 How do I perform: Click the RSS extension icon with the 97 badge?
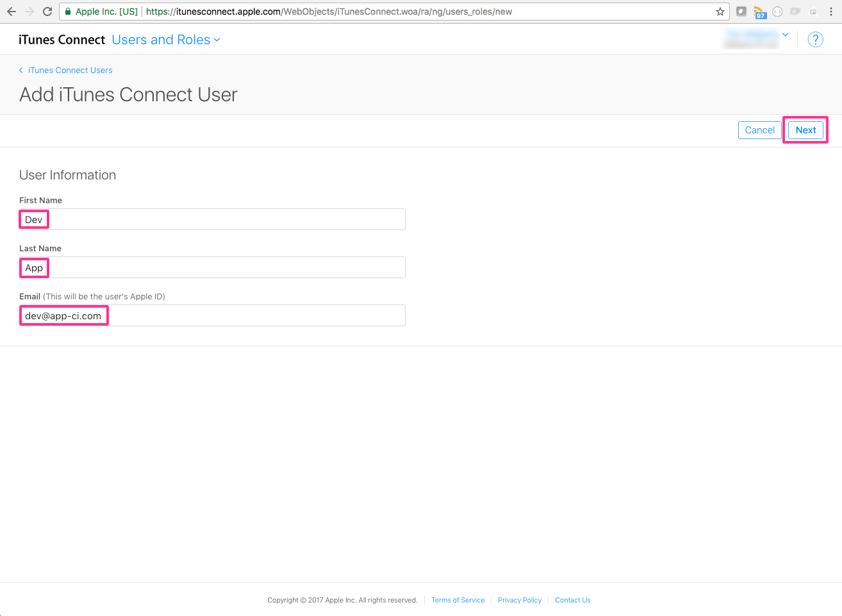(x=759, y=12)
